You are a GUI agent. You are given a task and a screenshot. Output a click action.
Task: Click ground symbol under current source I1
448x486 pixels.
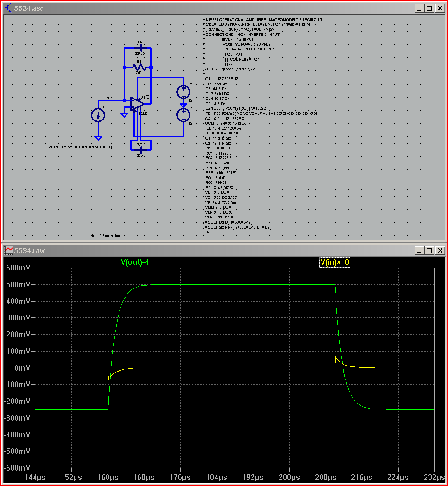pos(98,138)
